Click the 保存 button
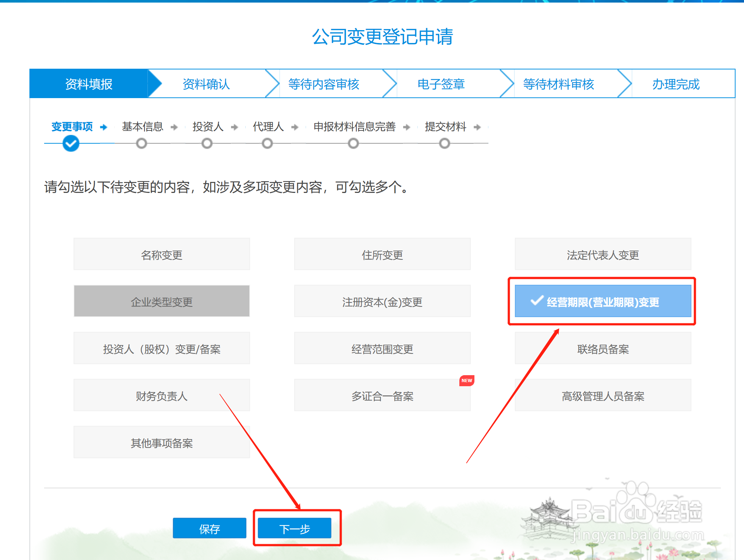The image size is (744, 560). pos(209,528)
